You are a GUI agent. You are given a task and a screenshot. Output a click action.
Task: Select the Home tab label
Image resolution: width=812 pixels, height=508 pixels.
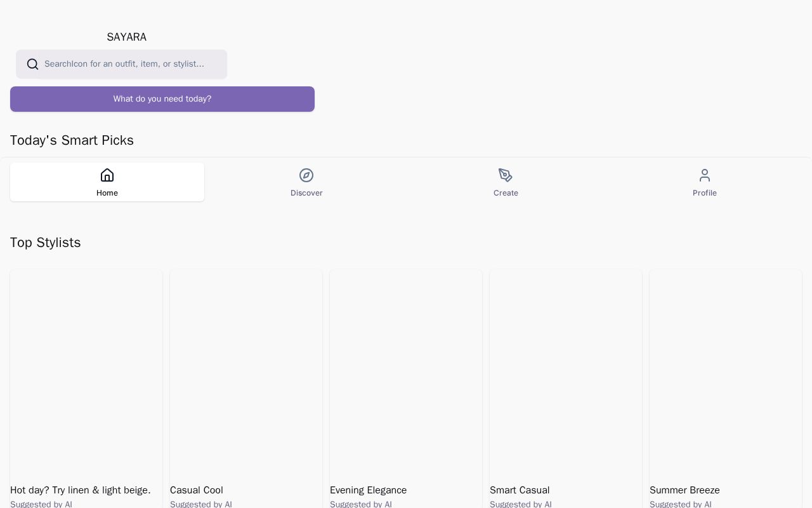pyautogui.click(x=107, y=193)
